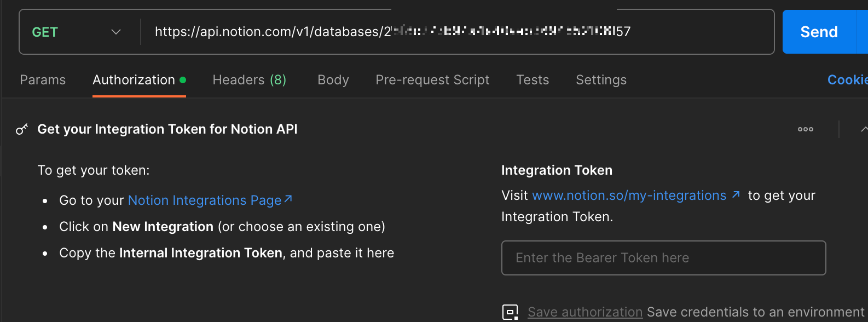Open the request Settings tab
The height and width of the screenshot is (322, 868).
601,80
